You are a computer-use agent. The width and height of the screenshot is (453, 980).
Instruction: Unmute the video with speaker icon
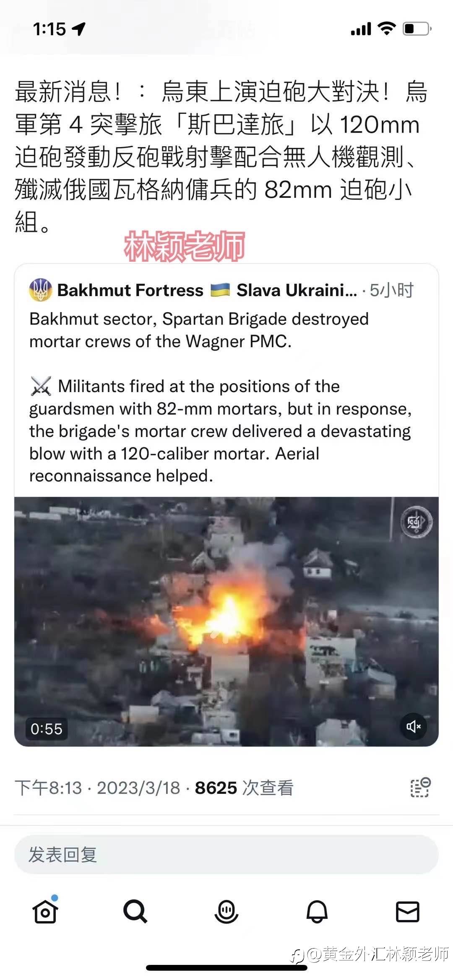tap(413, 726)
